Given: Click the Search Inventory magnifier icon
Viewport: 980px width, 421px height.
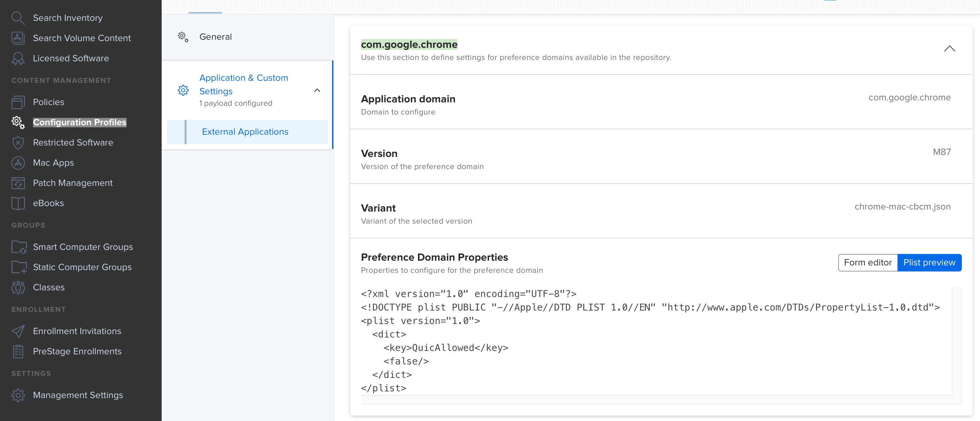Looking at the screenshot, I should [x=18, y=18].
